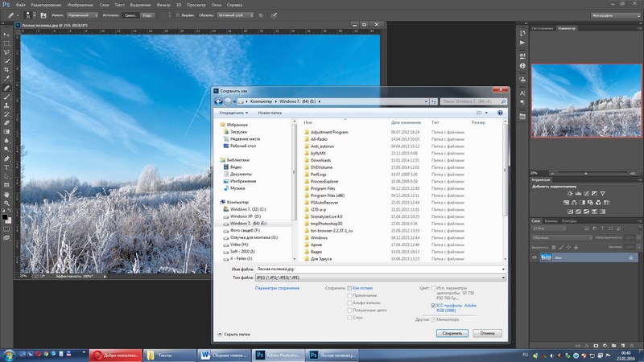
Task: Toggle the 'Выравн.' checkbox in options bar
Action: click(178, 15)
